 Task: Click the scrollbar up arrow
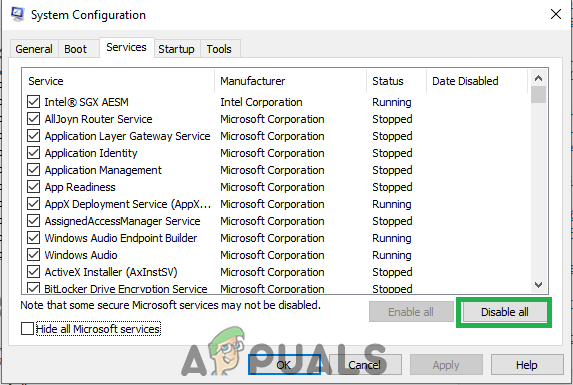click(x=538, y=78)
